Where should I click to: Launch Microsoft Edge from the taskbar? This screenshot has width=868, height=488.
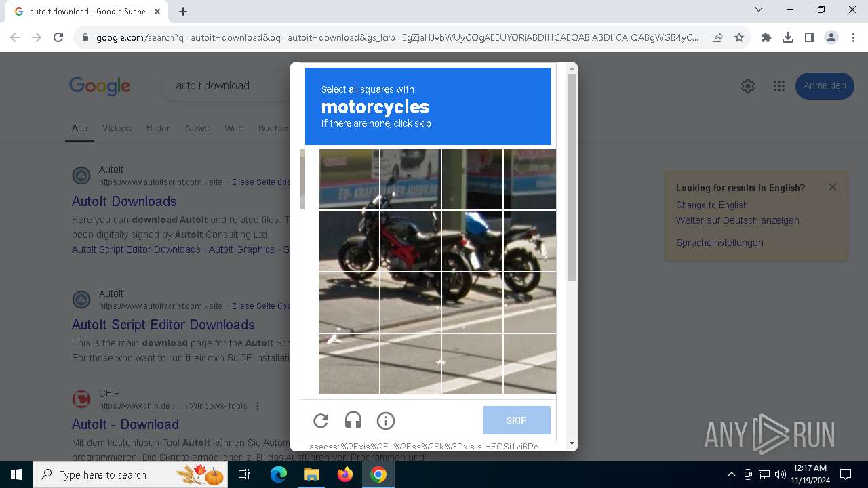coord(279,474)
